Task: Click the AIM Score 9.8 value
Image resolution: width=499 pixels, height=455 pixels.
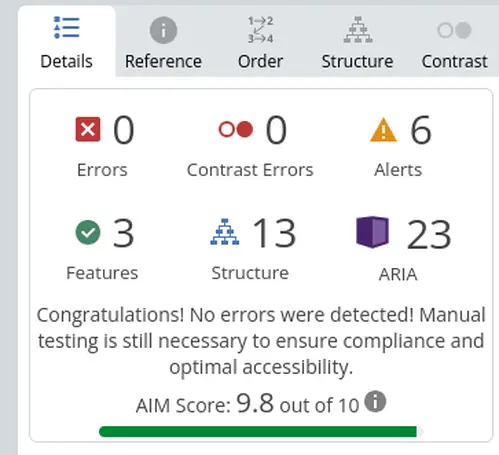Action: tap(255, 403)
